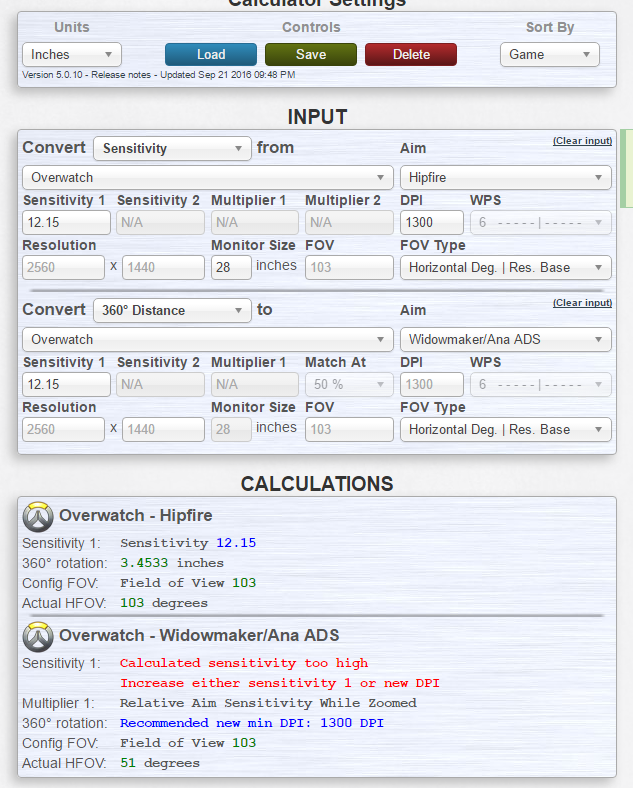Click the target FOV field showing 103
Image resolution: width=633 pixels, height=788 pixels.
(349, 429)
